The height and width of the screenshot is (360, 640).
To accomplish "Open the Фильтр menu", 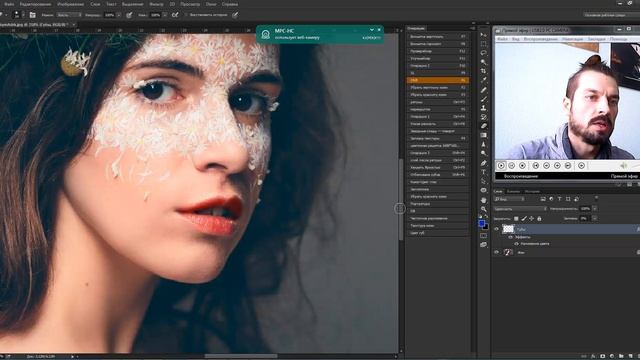I will pyautogui.click(x=156, y=4).
